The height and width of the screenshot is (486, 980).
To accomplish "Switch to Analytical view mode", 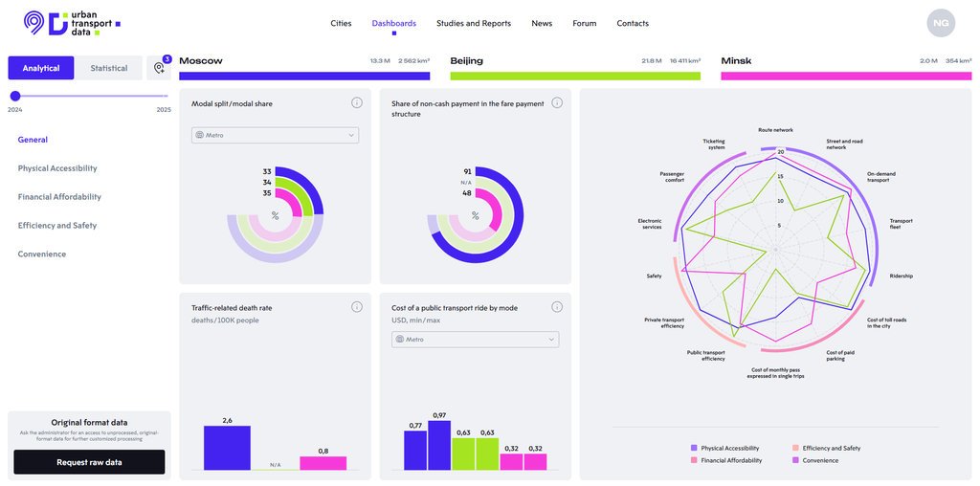I will [x=41, y=68].
